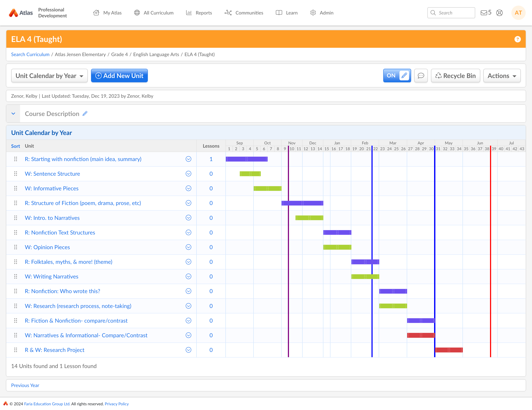This screenshot has width=532, height=410.
Task: Click Add New Unit button
Action: (x=119, y=76)
